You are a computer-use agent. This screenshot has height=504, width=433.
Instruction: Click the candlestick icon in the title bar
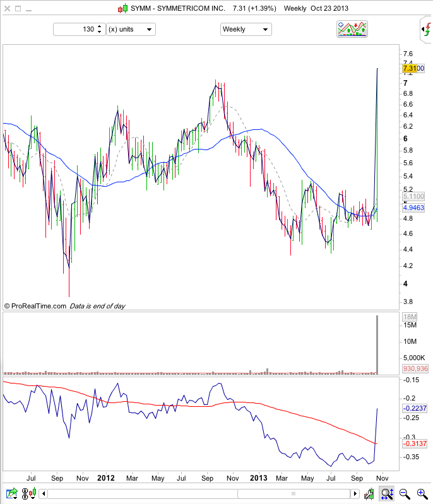coord(122,9)
